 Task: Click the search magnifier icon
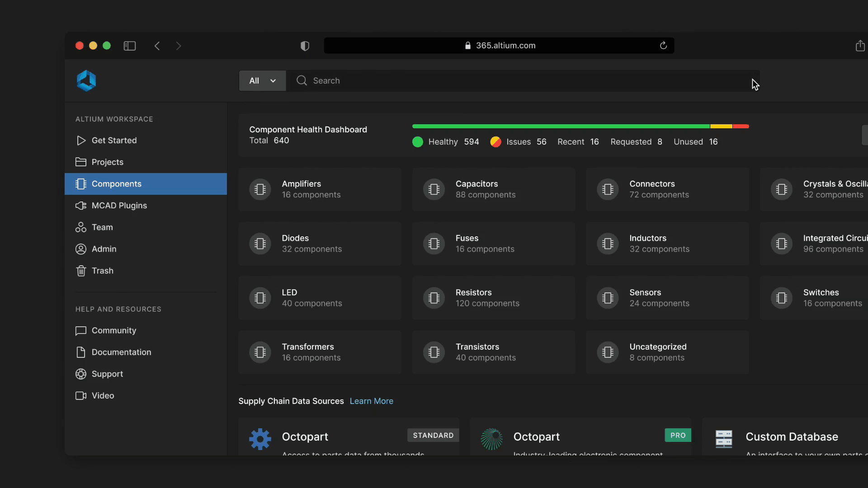302,80
